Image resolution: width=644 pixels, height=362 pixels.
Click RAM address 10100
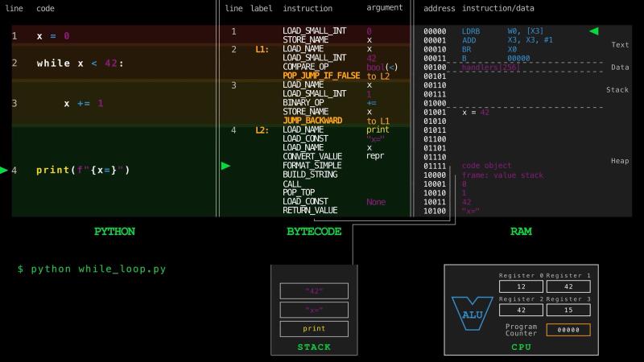click(435, 211)
